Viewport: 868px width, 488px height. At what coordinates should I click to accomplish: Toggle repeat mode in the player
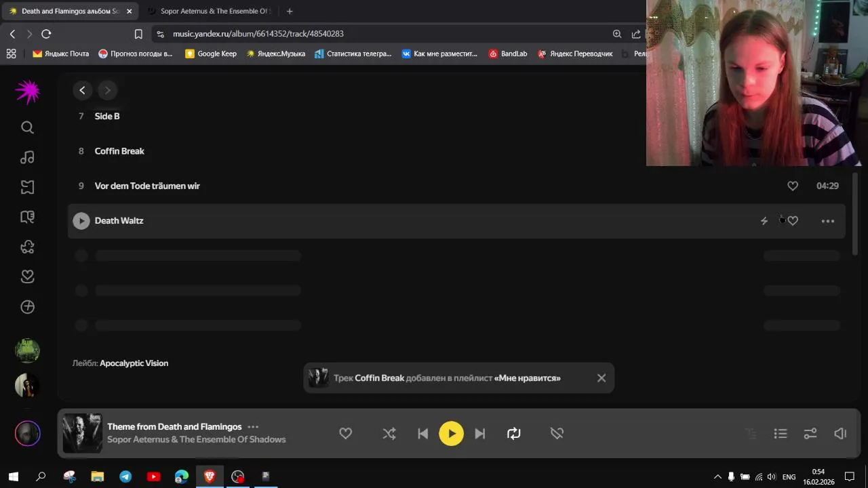(x=514, y=434)
